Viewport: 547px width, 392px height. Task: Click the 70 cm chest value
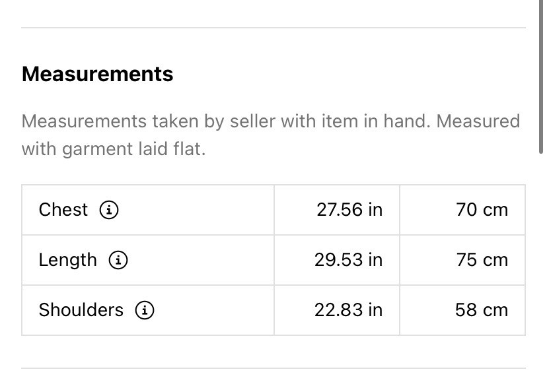(x=482, y=210)
